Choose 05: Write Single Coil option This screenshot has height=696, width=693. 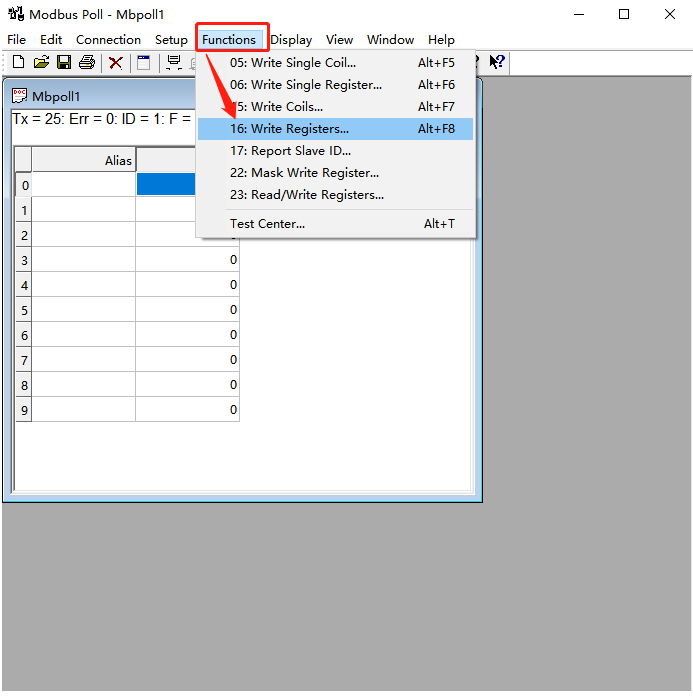293,63
